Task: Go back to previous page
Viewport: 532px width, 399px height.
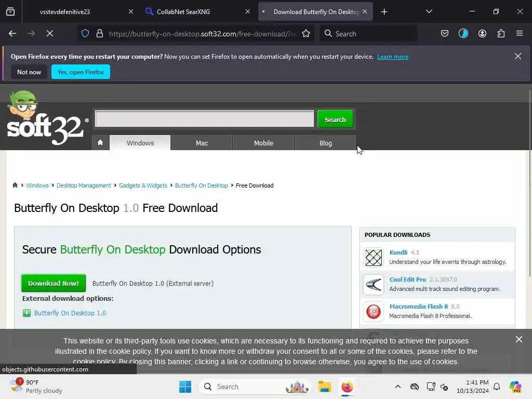Action: click(12, 34)
